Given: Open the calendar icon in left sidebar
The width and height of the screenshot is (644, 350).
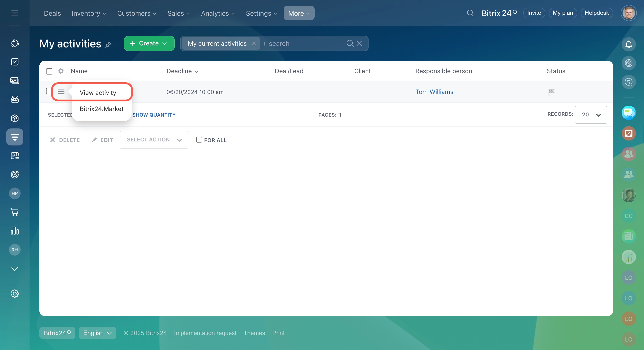Looking at the screenshot, I should (15, 156).
